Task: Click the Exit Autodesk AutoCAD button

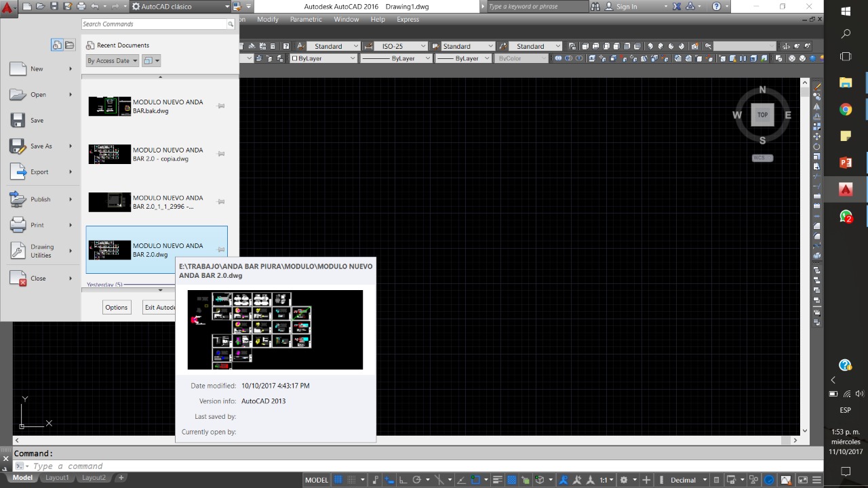Action: coord(159,307)
